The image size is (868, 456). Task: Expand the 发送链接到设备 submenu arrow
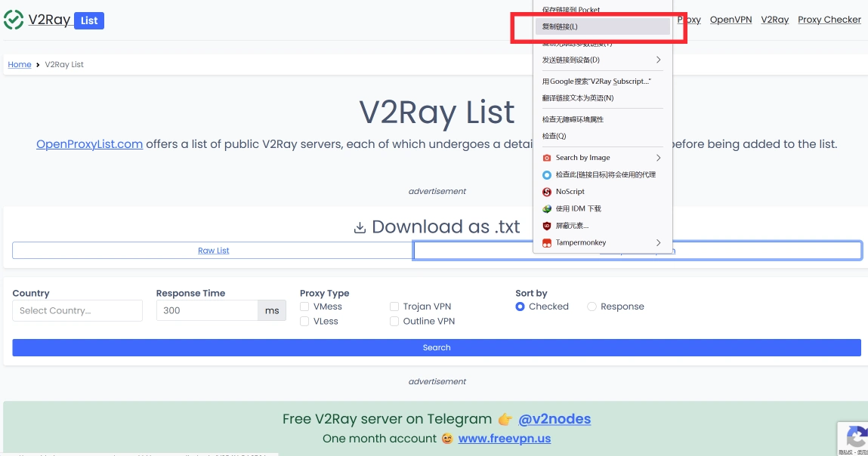pos(658,60)
